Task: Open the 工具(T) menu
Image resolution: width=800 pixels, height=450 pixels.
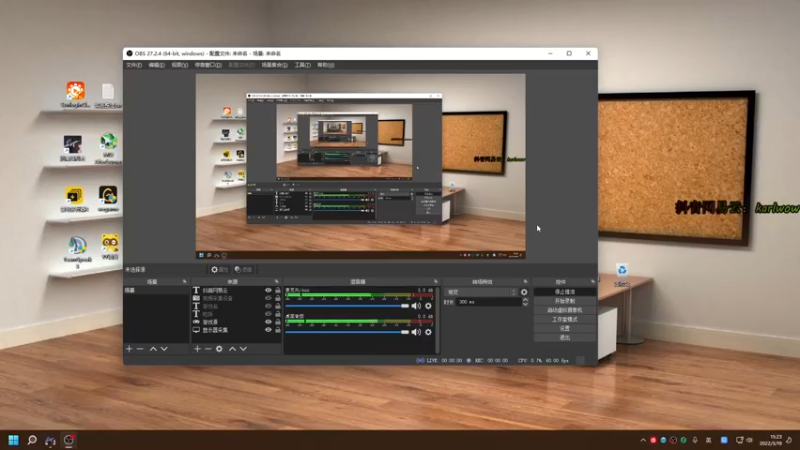Action: click(303, 65)
